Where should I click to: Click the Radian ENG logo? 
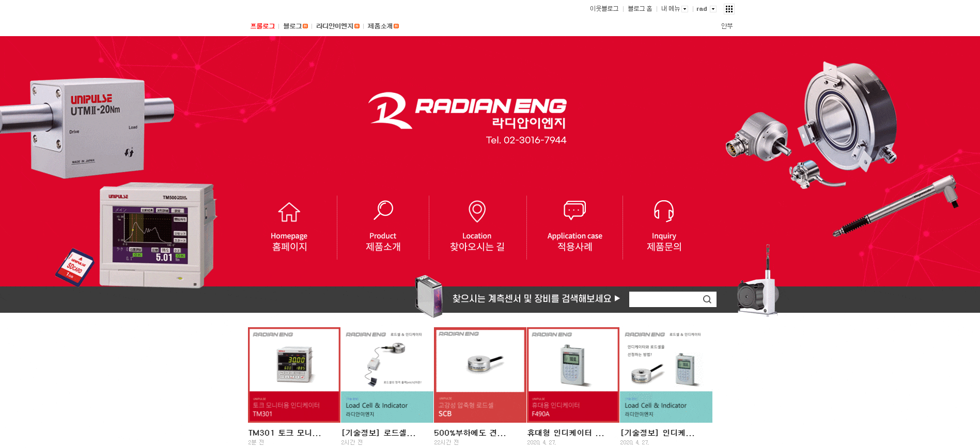coord(467,110)
